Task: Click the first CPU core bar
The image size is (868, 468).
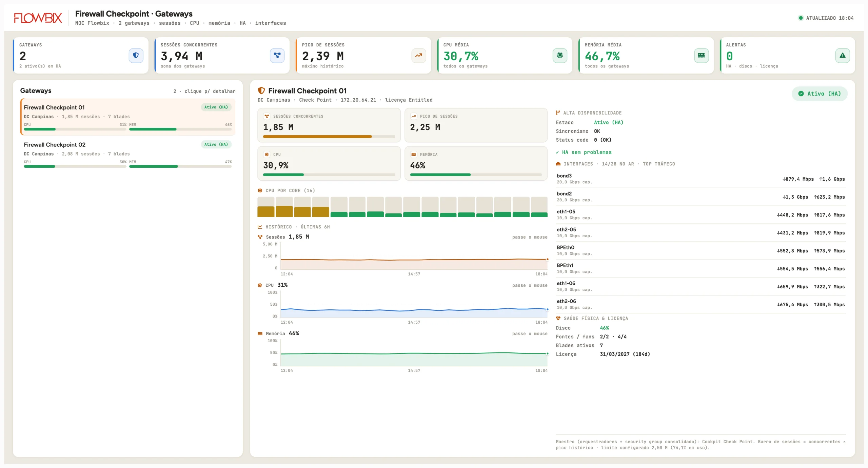Action: [x=266, y=207]
